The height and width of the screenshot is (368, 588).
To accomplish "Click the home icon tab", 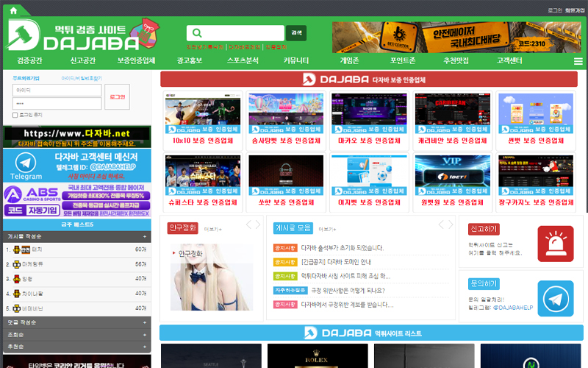I will [x=13, y=10].
